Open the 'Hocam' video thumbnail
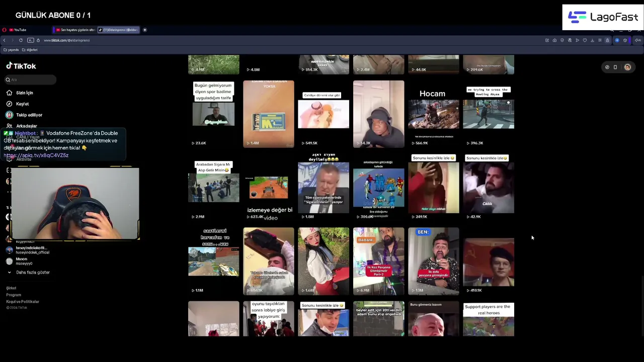The height and width of the screenshot is (362, 644). pyautogui.click(x=434, y=114)
